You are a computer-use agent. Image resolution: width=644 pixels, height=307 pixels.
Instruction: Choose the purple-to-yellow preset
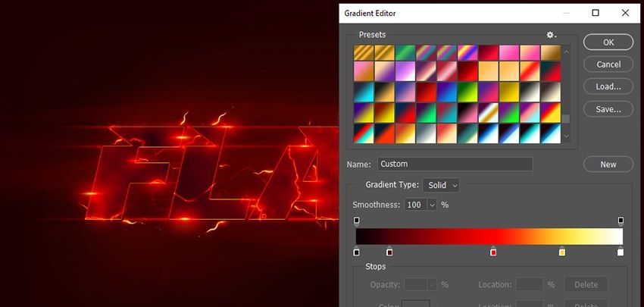click(x=364, y=113)
